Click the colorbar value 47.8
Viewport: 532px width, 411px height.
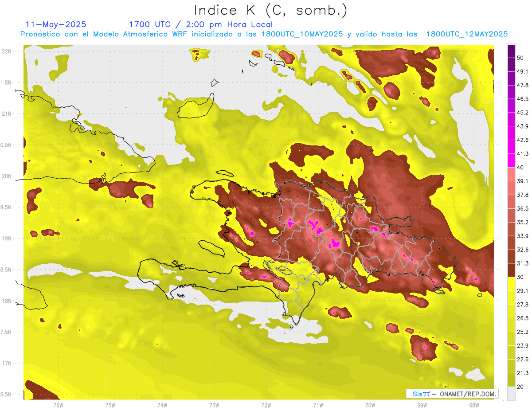[523, 85]
